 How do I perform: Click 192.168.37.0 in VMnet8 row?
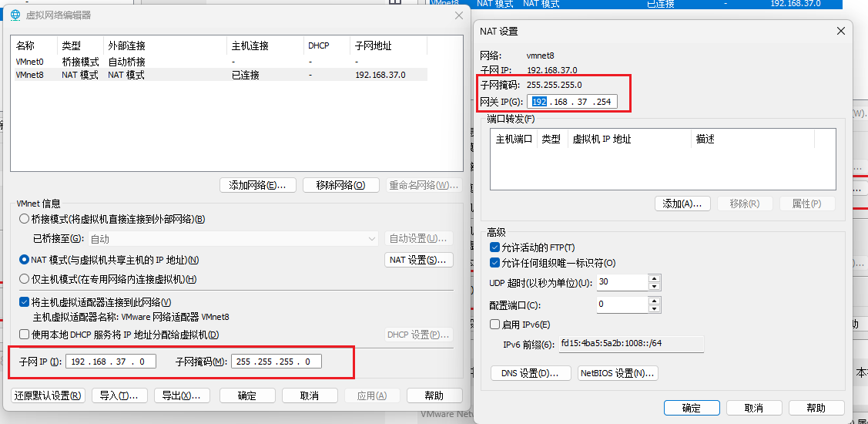pos(380,75)
